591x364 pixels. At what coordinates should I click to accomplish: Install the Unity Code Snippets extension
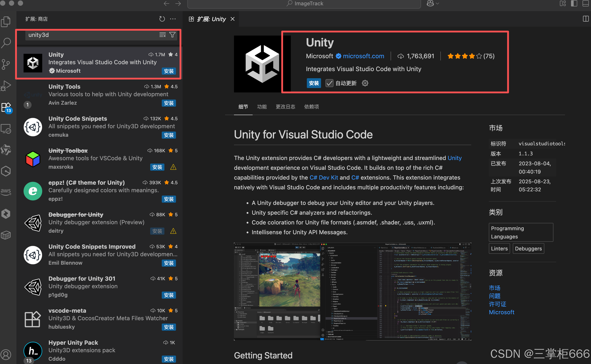point(169,135)
